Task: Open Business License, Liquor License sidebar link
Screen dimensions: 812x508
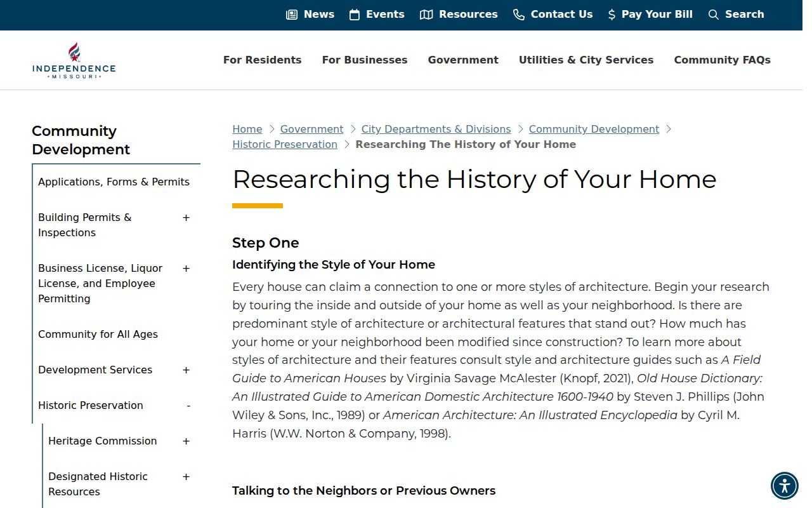Action: tap(100, 283)
